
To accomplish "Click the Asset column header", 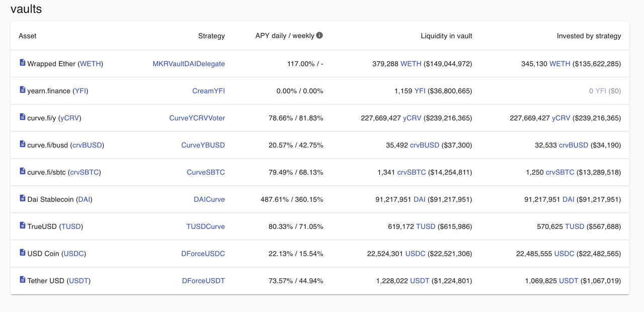I will coord(28,36).
